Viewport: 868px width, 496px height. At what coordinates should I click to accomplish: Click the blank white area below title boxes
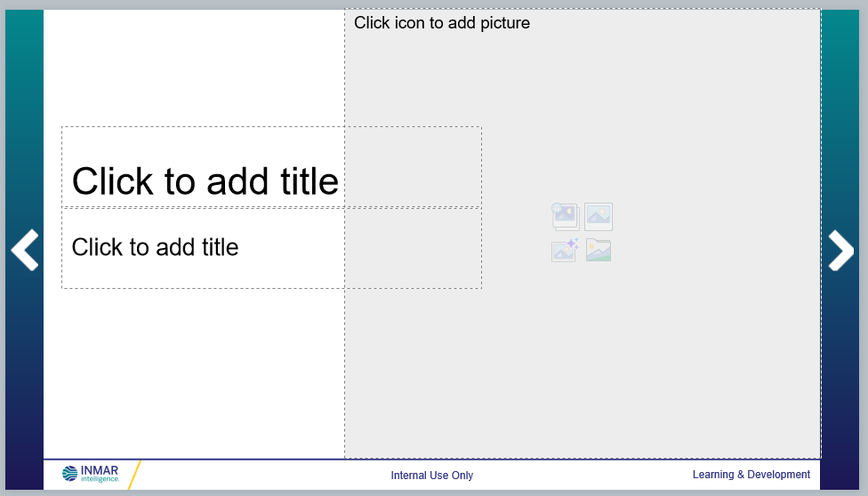click(196, 373)
